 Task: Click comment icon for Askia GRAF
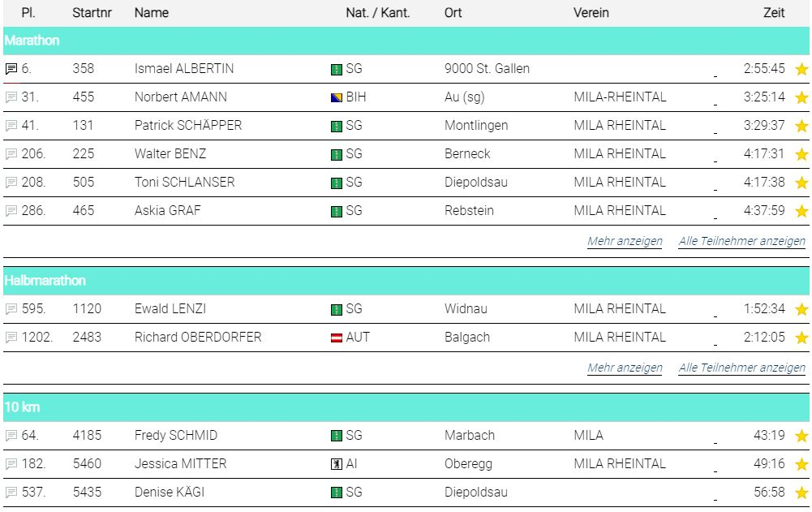[x=11, y=212]
